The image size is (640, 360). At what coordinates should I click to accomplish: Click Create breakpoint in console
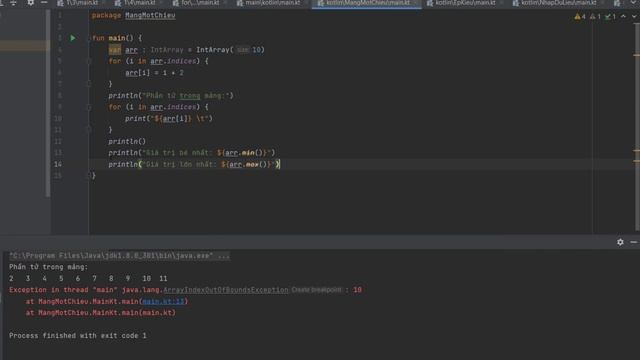(x=316, y=290)
